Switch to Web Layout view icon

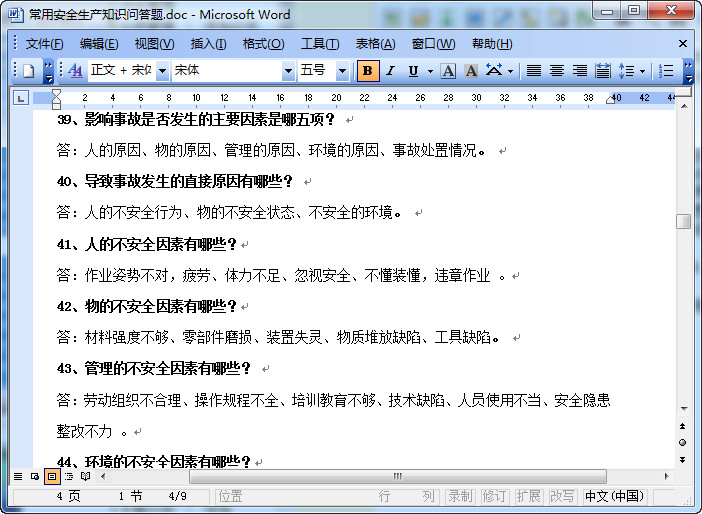[35, 476]
